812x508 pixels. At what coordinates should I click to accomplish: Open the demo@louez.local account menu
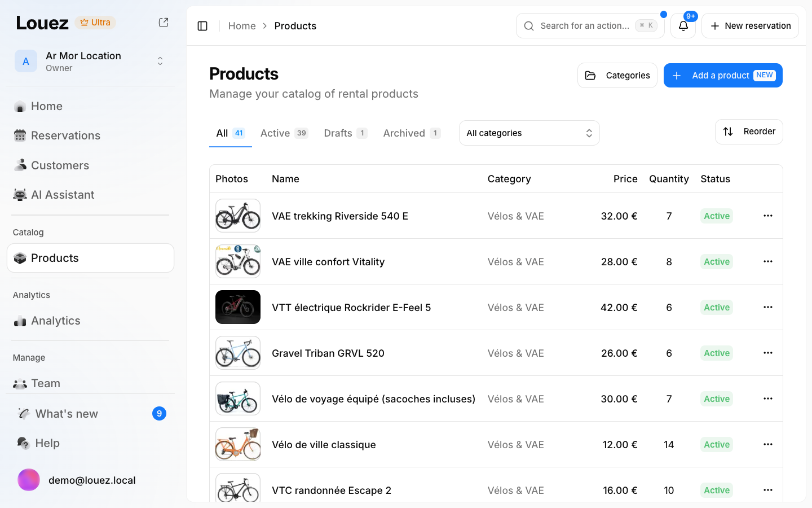tap(90, 480)
